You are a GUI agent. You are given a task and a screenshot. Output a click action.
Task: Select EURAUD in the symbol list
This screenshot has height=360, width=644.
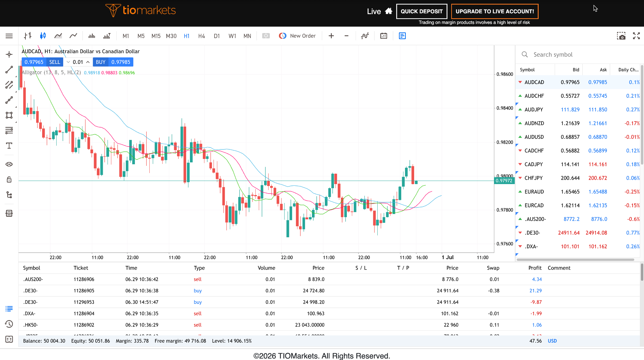pos(578,192)
